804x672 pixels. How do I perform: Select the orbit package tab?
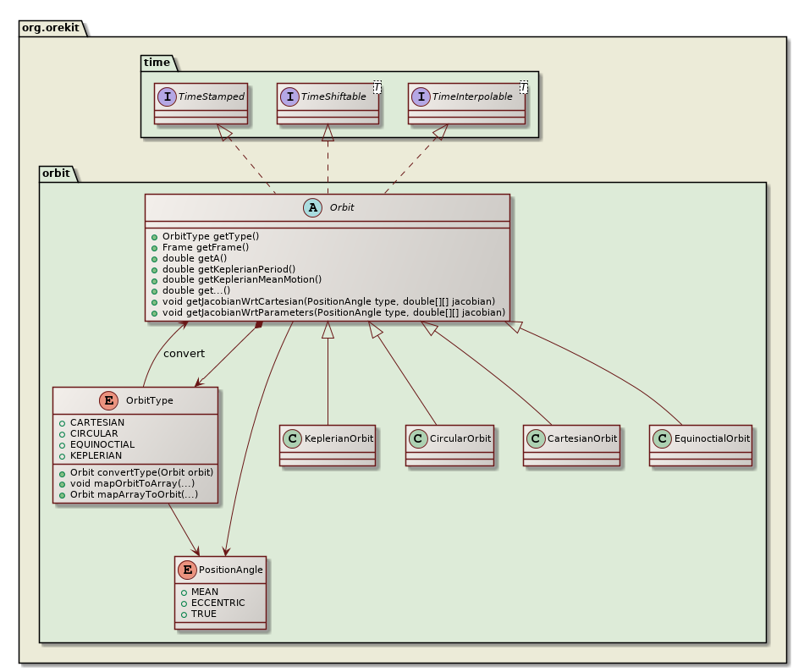coord(58,174)
